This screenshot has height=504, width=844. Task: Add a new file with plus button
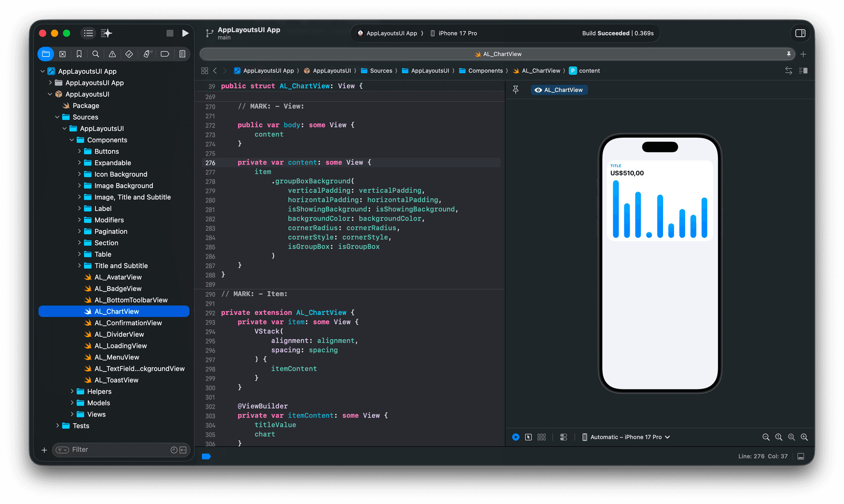[44, 450]
